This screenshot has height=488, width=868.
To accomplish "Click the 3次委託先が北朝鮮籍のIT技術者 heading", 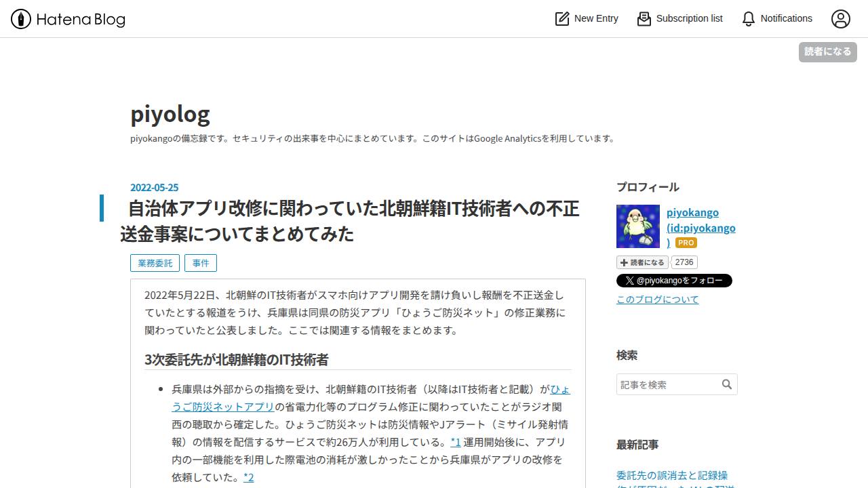I will click(237, 359).
